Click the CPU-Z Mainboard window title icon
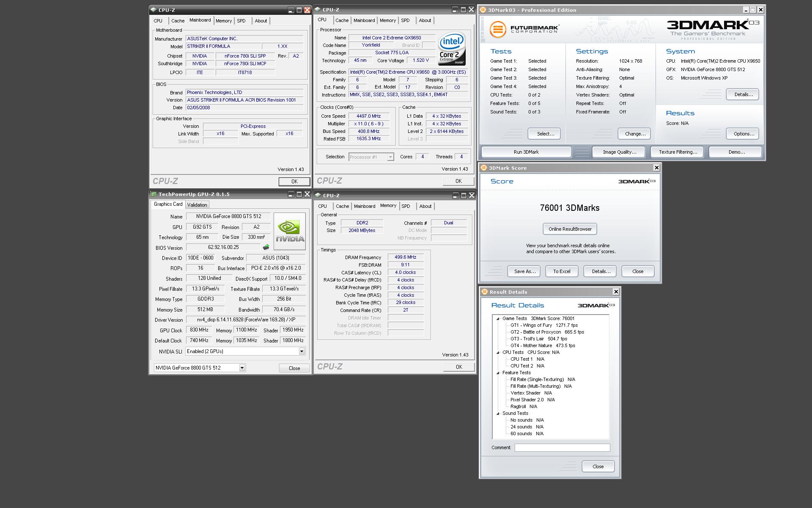 coord(154,10)
